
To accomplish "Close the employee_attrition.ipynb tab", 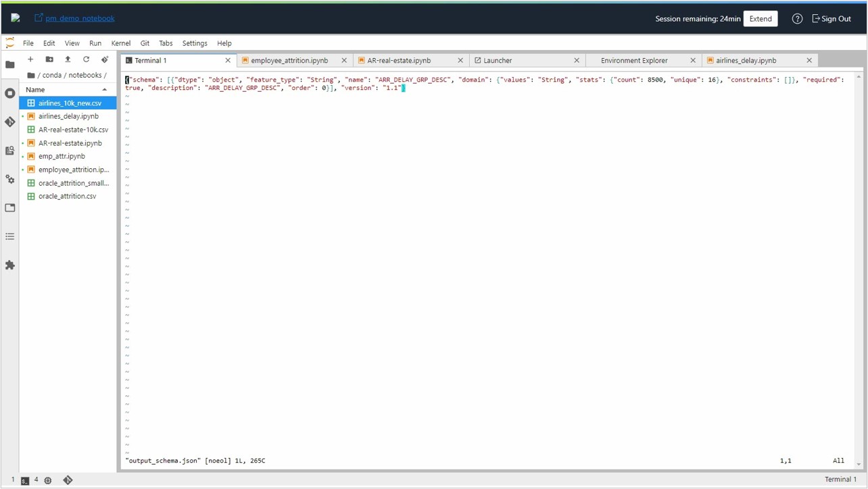I will 344,60.
